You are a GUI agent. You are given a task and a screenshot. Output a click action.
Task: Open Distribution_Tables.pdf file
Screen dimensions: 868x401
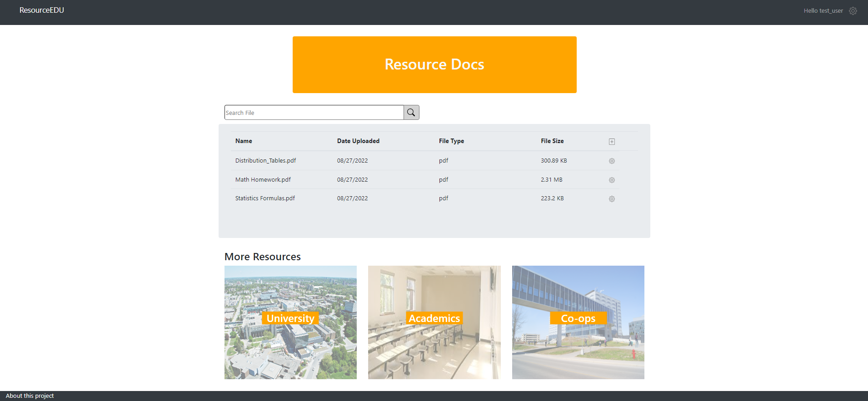click(265, 161)
